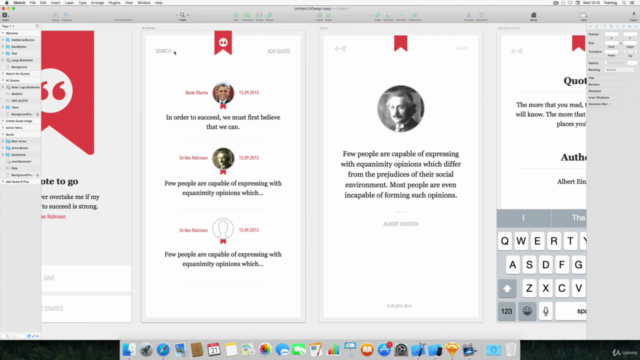Open Sketch app in the Dock
Screen dimensions: 640x360
coord(452,350)
